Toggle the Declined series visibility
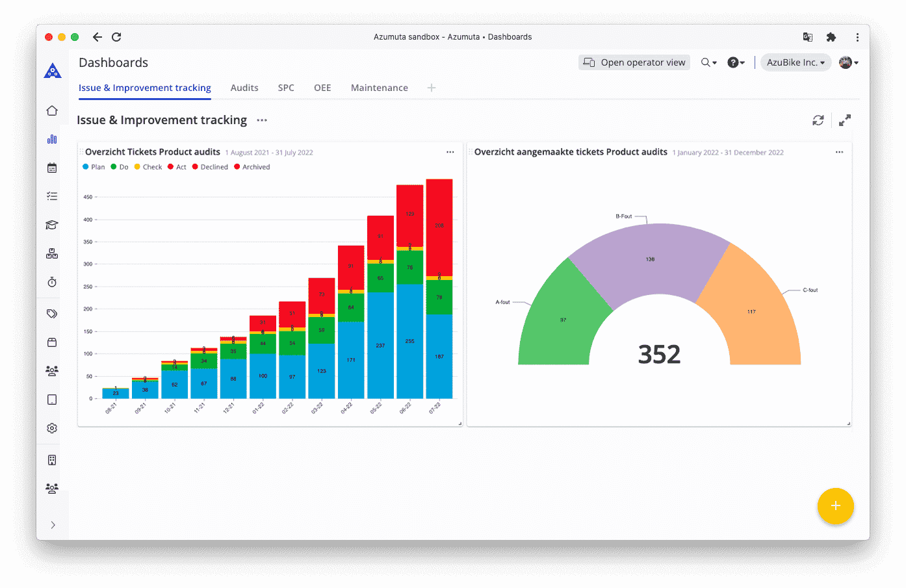Viewport: 906px width, 588px height. pyautogui.click(x=210, y=166)
